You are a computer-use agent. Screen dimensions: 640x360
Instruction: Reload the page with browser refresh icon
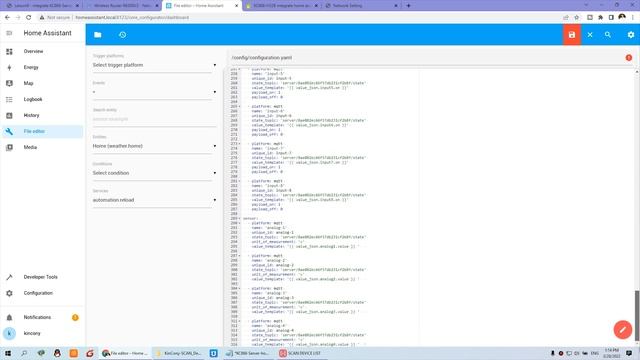pos(29,18)
